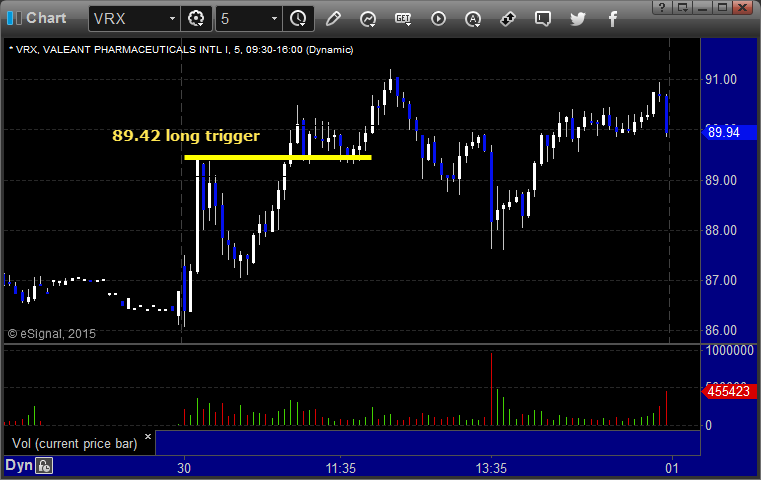Open the time template clock menu

(x=298, y=19)
